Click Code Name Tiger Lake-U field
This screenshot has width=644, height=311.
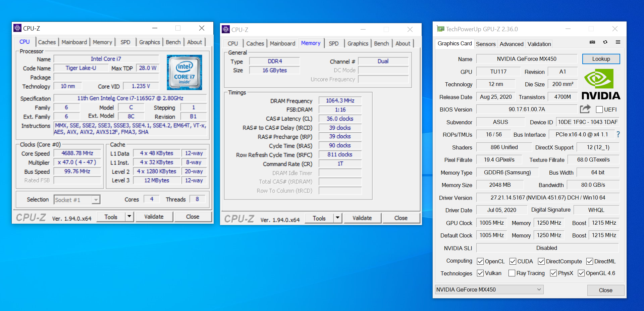81,68
